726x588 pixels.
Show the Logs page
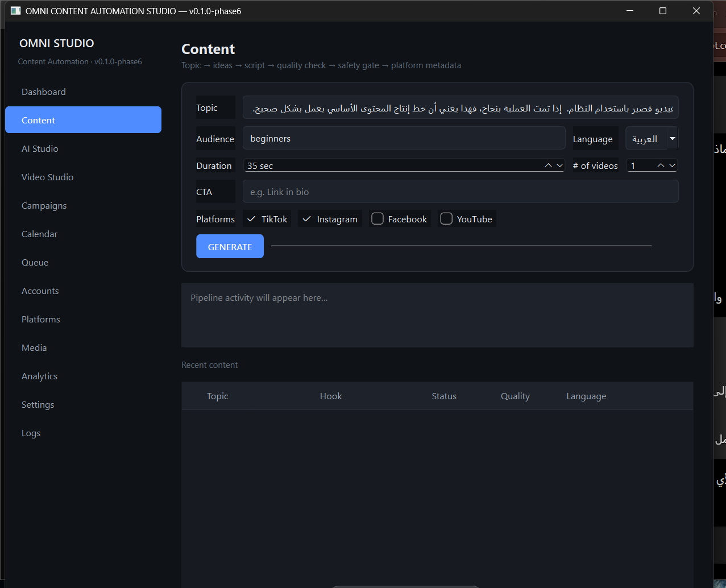click(x=83, y=433)
